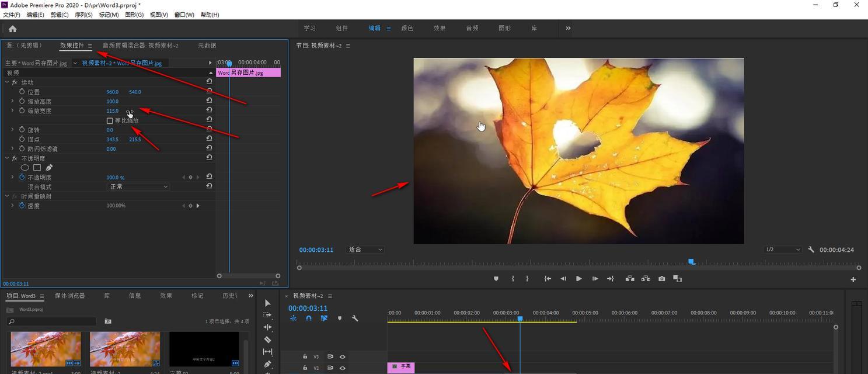Enable the Uniform Scale (等比缩放) checkbox

tap(110, 120)
